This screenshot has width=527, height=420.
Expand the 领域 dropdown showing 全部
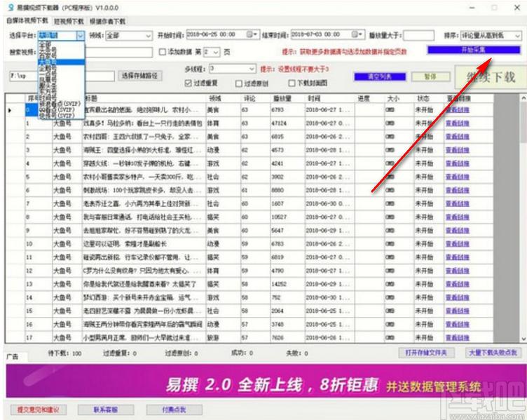point(148,35)
